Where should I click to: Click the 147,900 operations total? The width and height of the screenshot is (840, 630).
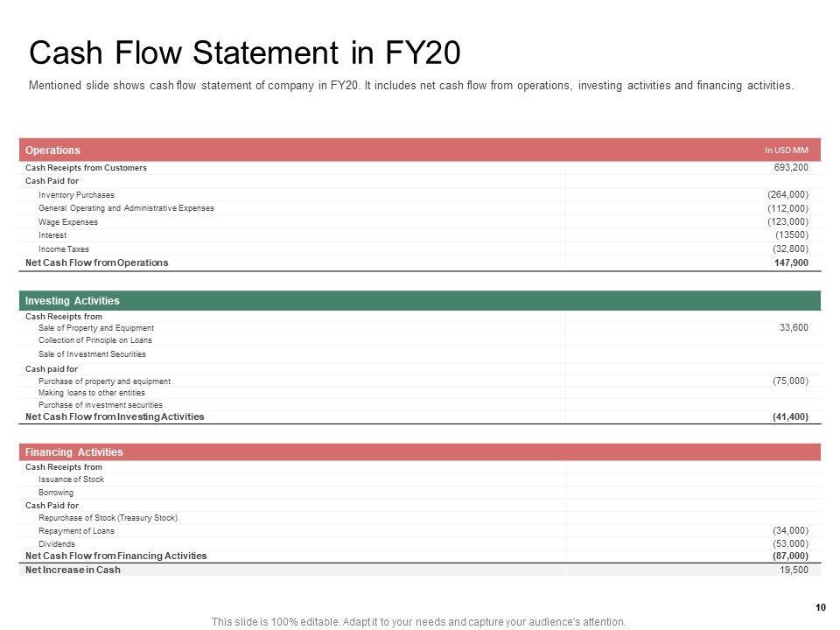pos(792,262)
